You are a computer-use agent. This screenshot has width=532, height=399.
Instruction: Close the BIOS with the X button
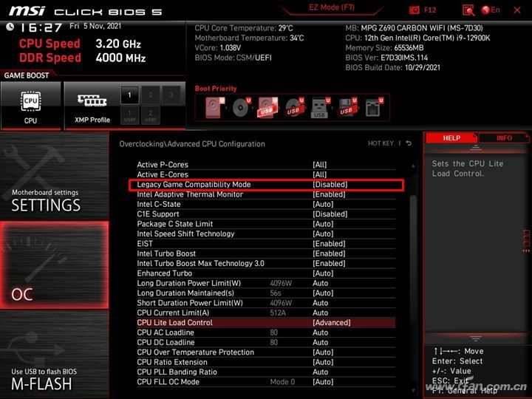(517, 10)
